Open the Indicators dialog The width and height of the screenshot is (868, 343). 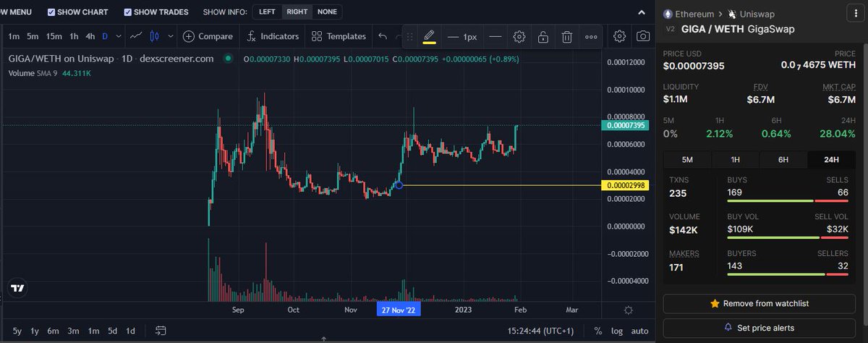click(273, 36)
